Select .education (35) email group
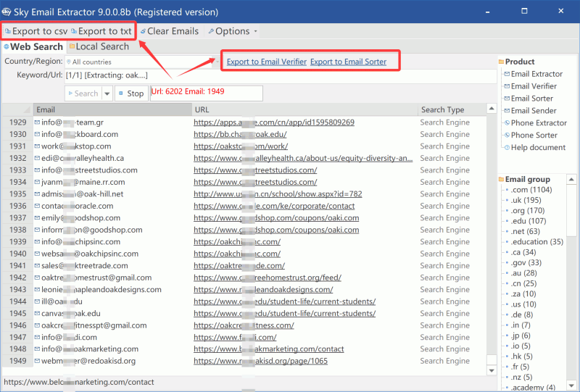Screen dimensions: 580x392 point(536,242)
